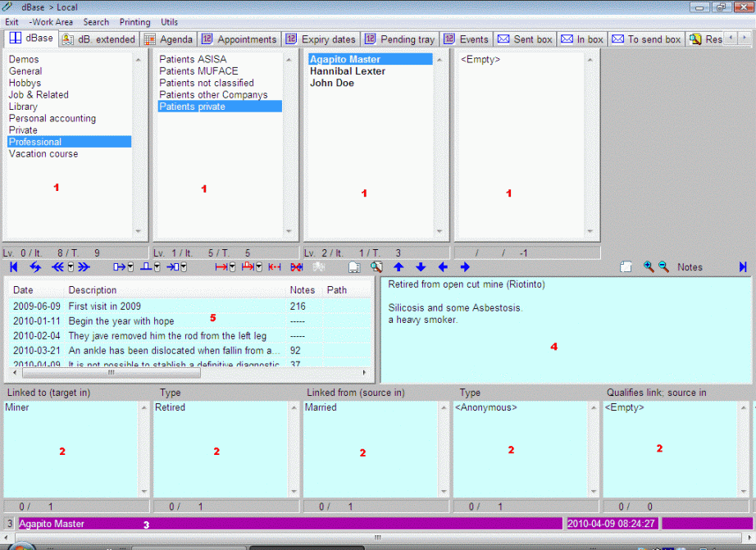Click the blue down arrow in toolbar
The image size is (756, 550).
coord(421,267)
